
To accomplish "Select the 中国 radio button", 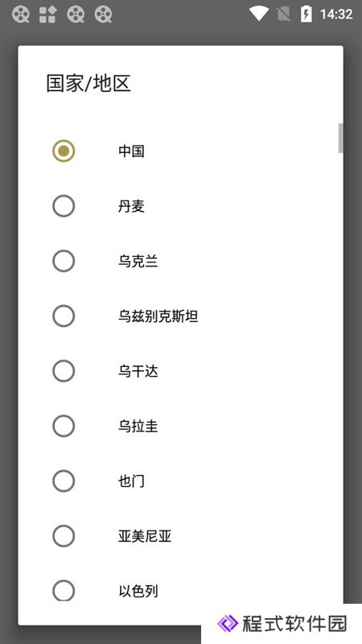I will tap(64, 151).
